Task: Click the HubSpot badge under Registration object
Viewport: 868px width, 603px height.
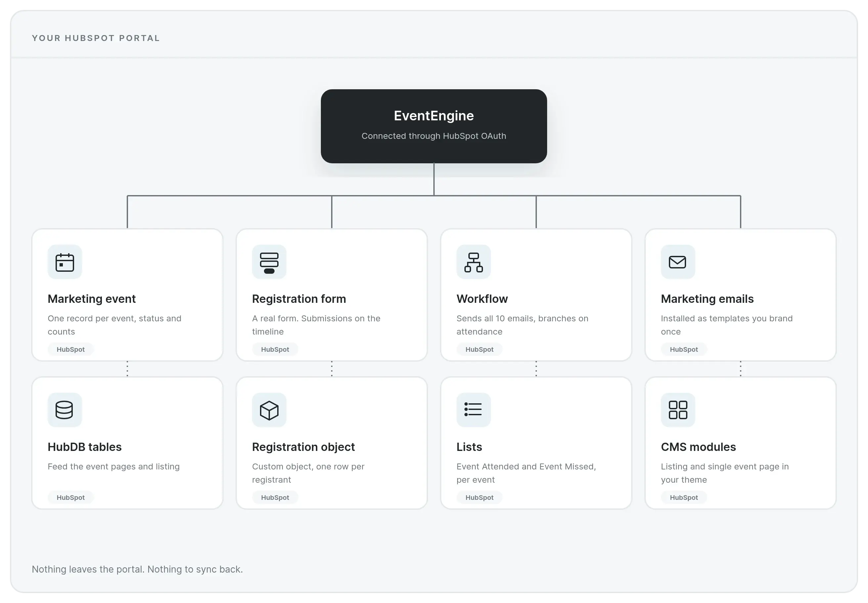Action: click(275, 498)
